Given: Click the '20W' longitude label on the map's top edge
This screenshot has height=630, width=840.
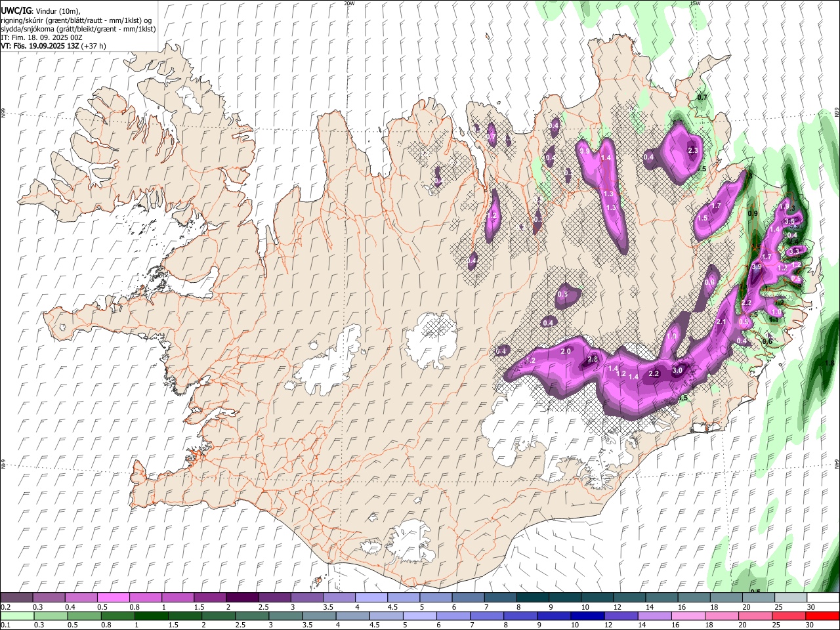Looking at the screenshot, I should click(x=349, y=3).
